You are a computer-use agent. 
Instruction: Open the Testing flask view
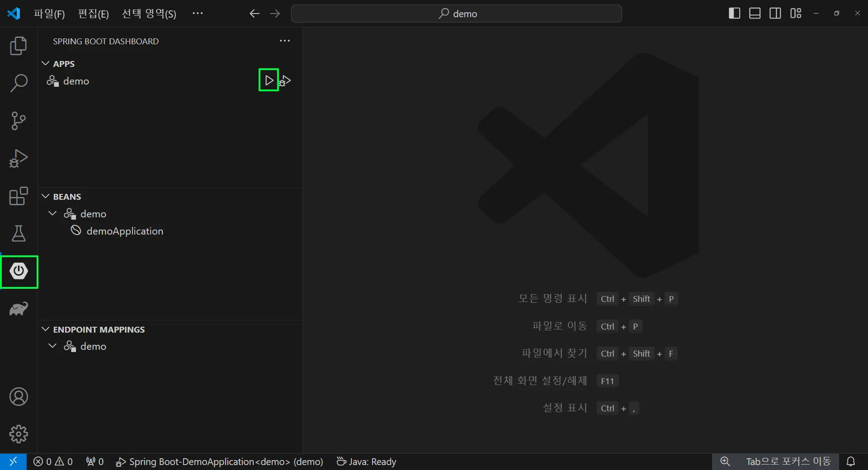19,233
